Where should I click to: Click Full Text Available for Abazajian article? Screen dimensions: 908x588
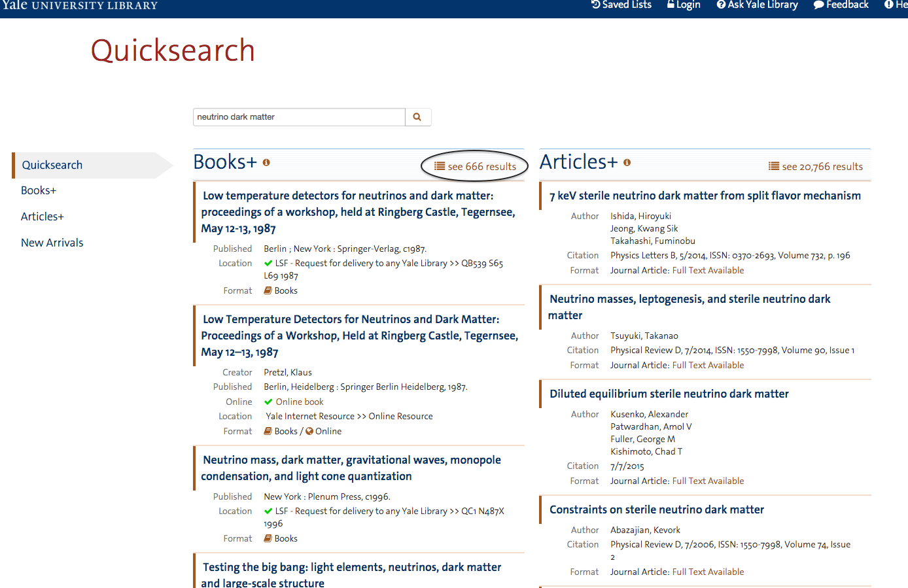pos(708,572)
